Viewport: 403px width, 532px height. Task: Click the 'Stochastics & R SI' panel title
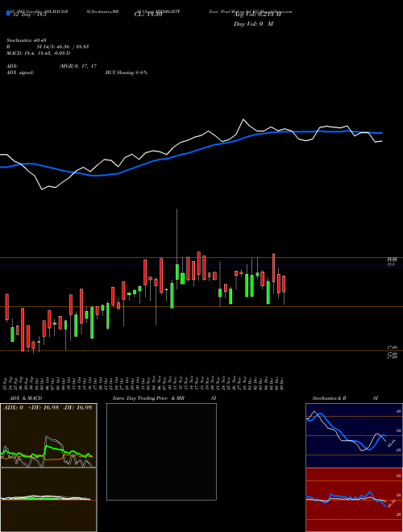tap(345, 398)
